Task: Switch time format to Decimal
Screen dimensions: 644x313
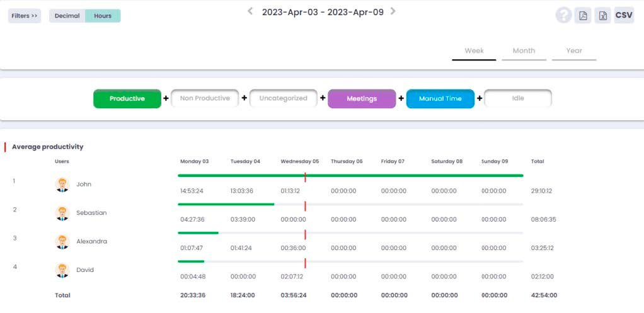Action: coord(67,16)
